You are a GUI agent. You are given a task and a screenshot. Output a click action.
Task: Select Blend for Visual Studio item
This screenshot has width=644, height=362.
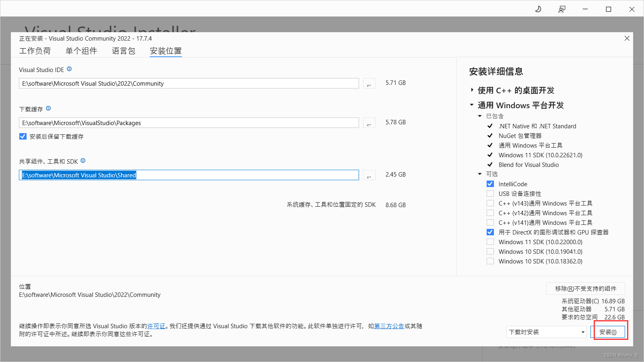(x=528, y=165)
